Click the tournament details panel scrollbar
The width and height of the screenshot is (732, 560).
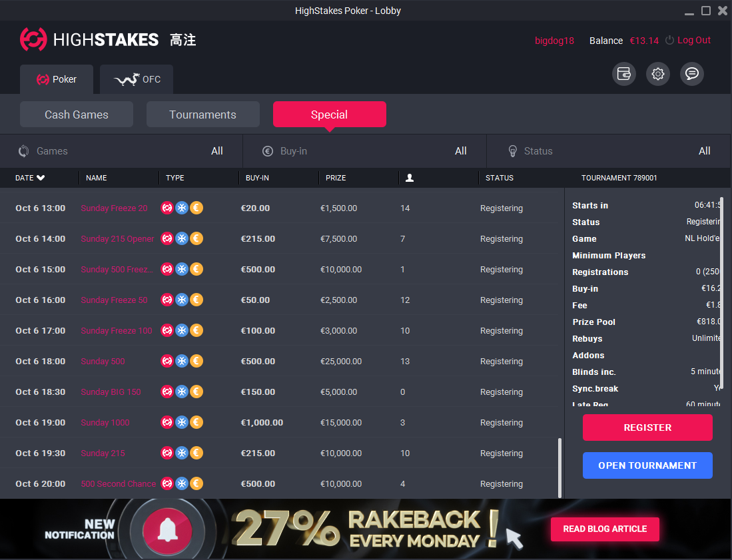(722, 293)
